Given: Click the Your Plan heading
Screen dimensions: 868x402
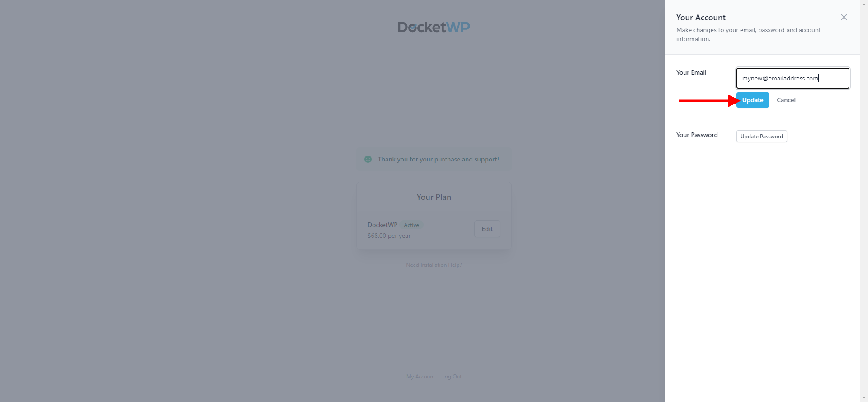Looking at the screenshot, I should click(434, 197).
